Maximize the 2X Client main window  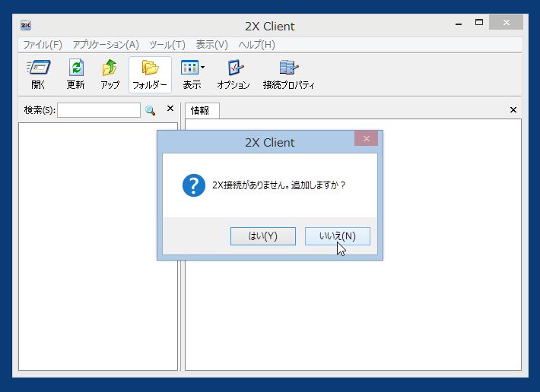click(479, 23)
